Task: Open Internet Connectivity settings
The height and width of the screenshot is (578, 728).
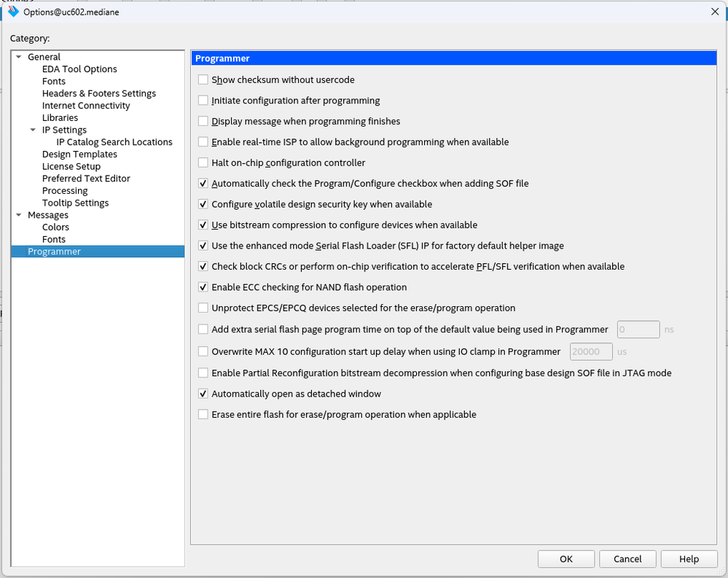Action: (x=86, y=106)
